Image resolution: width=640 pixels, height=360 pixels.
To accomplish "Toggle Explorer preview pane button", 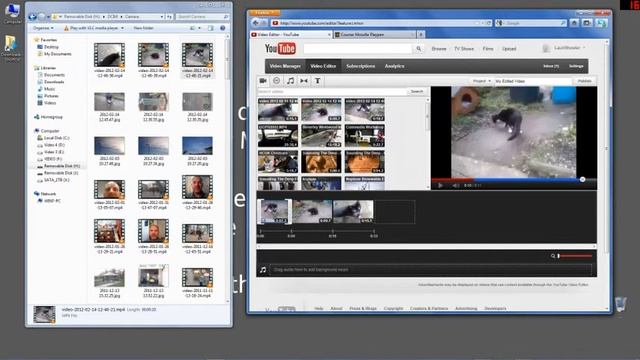I will pyautogui.click(x=211, y=28).
